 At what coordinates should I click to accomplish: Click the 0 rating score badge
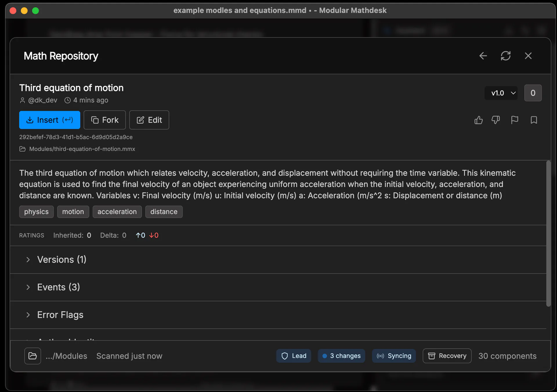[x=533, y=93]
